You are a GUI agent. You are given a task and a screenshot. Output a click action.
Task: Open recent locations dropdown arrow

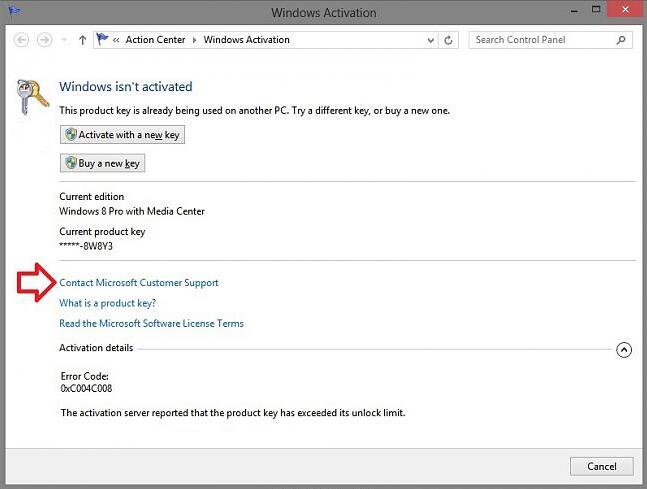[x=64, y=40]
